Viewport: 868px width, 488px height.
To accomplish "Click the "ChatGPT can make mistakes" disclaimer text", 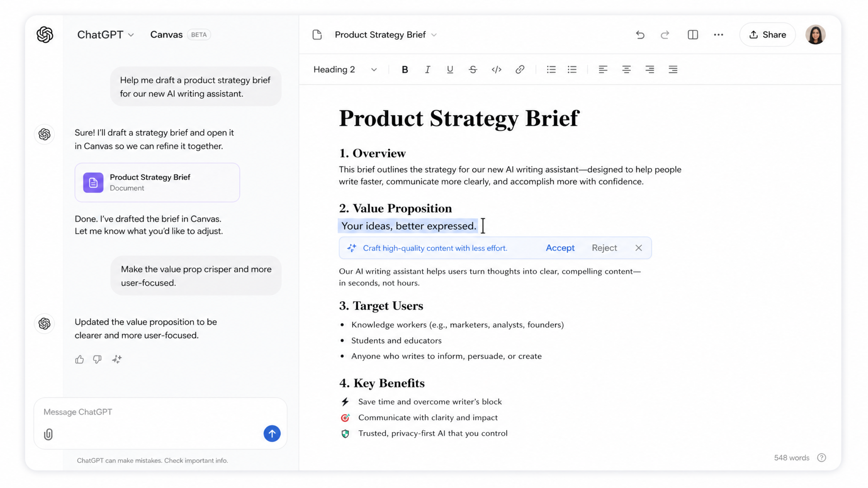I will tap(152, 460).
